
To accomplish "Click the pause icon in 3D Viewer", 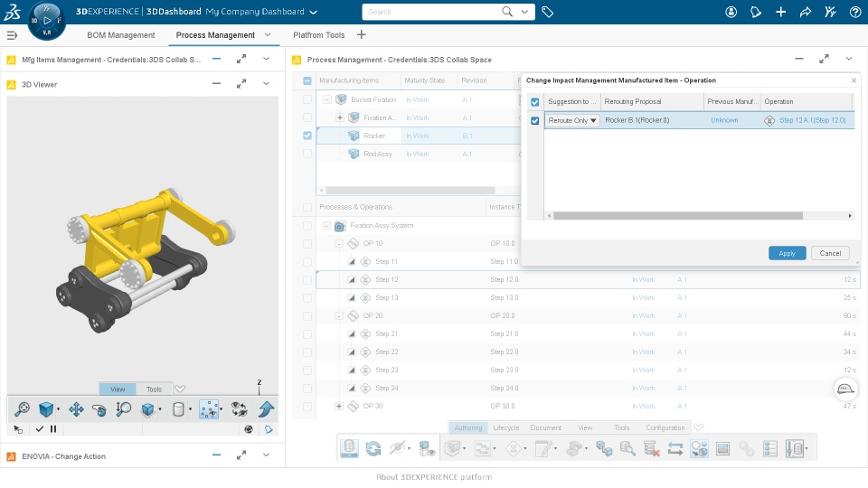I will [53, 428].
